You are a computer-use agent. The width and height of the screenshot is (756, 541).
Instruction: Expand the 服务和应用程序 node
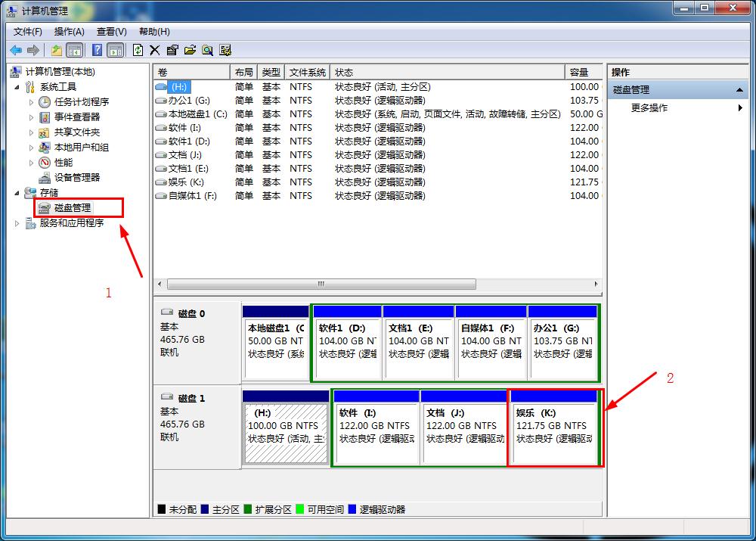tap(17, 222)
